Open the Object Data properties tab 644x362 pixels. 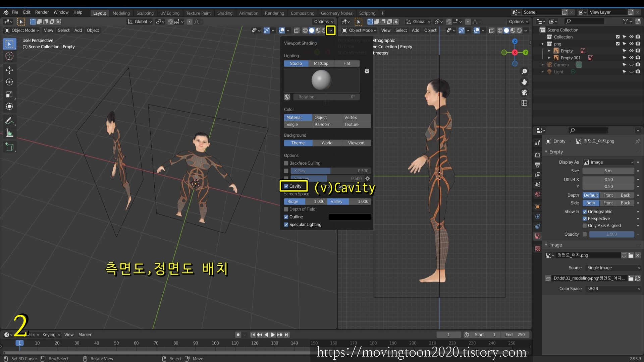pyautogui.click(x=538, y=236)
